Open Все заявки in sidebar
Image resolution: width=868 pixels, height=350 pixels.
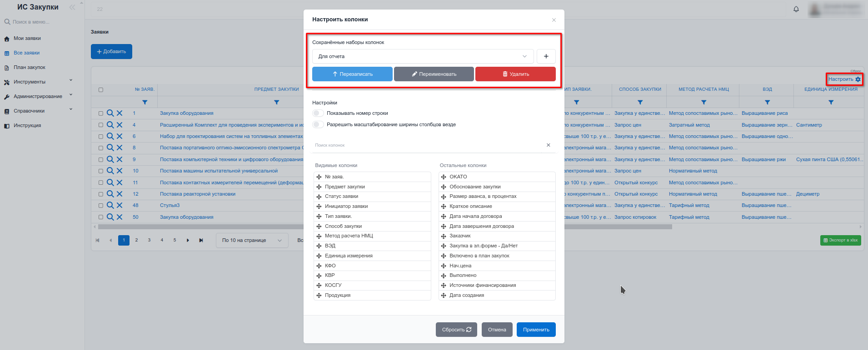(x=26, y=53)
